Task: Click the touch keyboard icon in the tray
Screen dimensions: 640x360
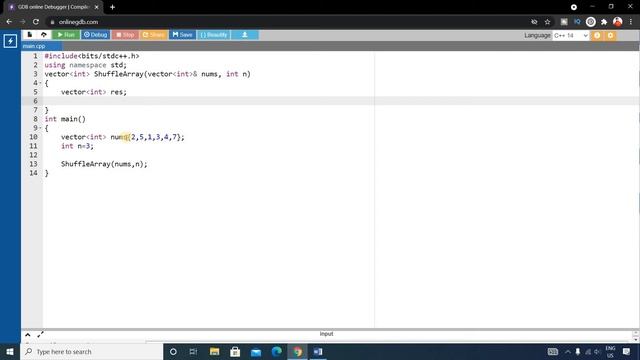Action: click(553, 351)
